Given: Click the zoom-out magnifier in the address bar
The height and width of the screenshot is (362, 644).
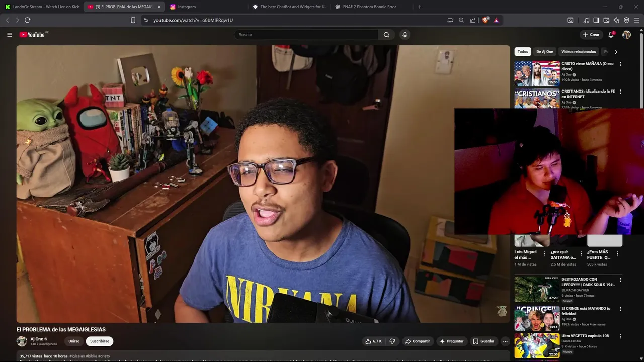Looking at the screenshot, I should click(x=461, y=20).
